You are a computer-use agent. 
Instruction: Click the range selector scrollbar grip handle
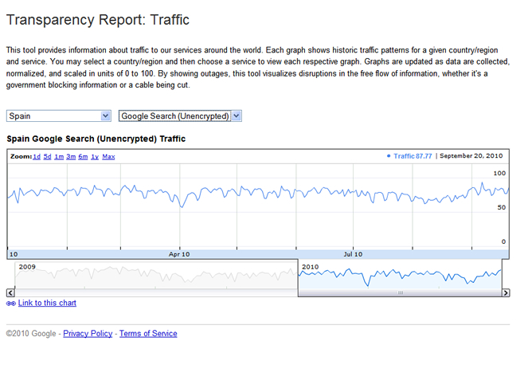click(x=401, y=292)
